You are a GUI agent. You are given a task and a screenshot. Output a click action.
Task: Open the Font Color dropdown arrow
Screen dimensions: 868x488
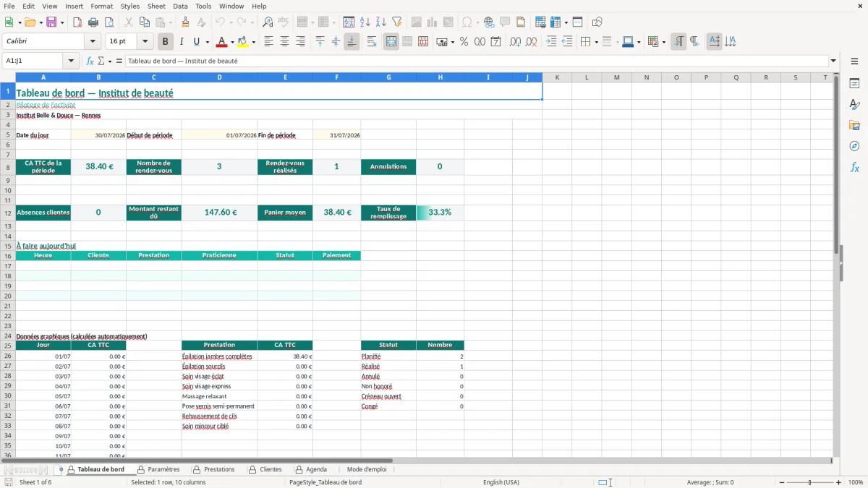tap(232, 42)
